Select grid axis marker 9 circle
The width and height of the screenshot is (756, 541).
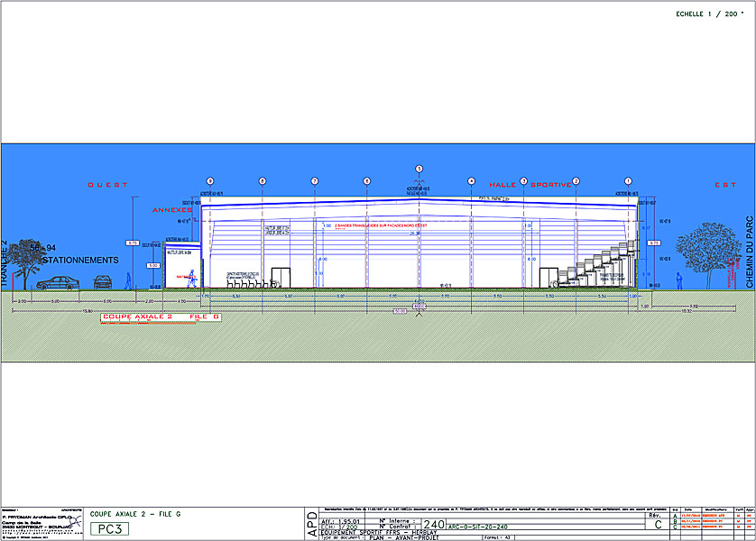(209, 181)
